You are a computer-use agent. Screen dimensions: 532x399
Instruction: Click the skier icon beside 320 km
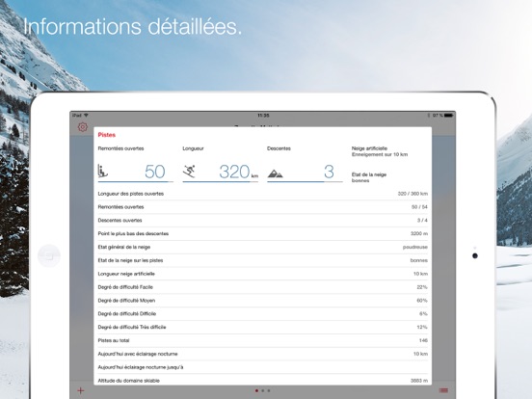click(x=189, y=172)
